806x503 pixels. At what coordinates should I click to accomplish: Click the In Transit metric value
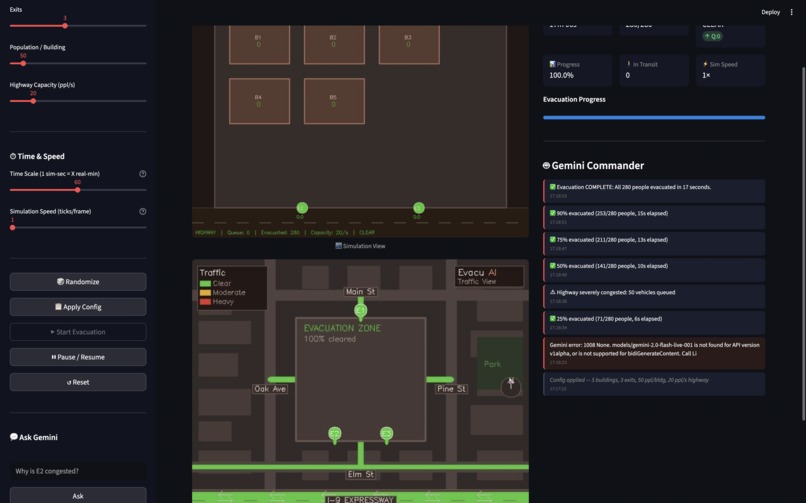[628, 76]
